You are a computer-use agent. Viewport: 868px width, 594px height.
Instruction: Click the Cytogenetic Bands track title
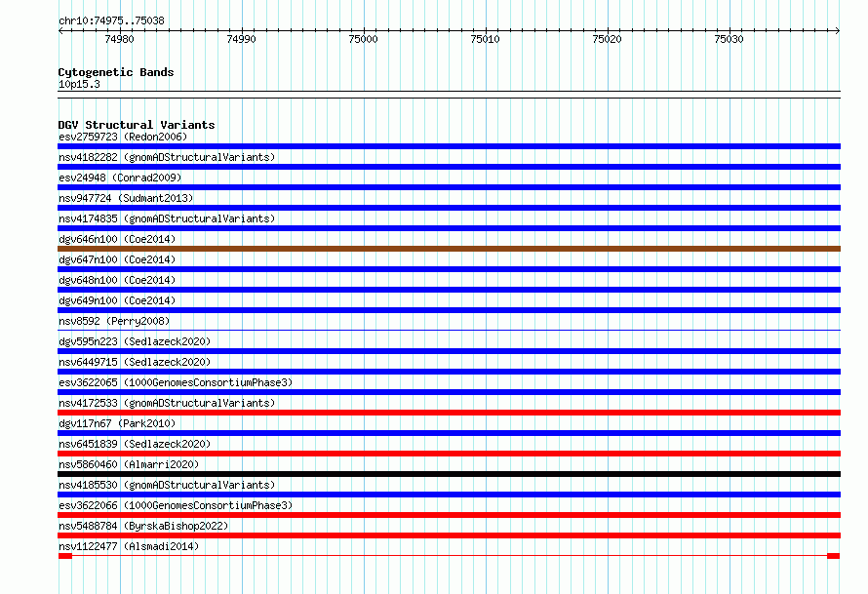(116, 72)
